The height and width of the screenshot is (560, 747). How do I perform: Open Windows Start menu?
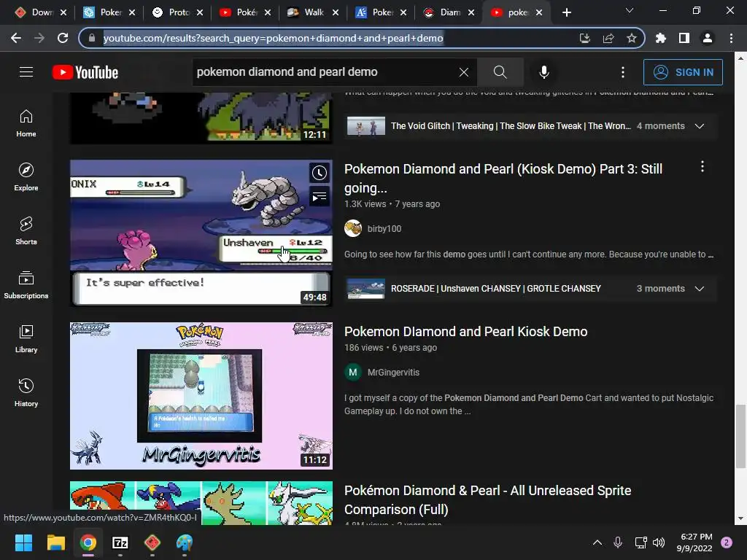coord(23,542)
